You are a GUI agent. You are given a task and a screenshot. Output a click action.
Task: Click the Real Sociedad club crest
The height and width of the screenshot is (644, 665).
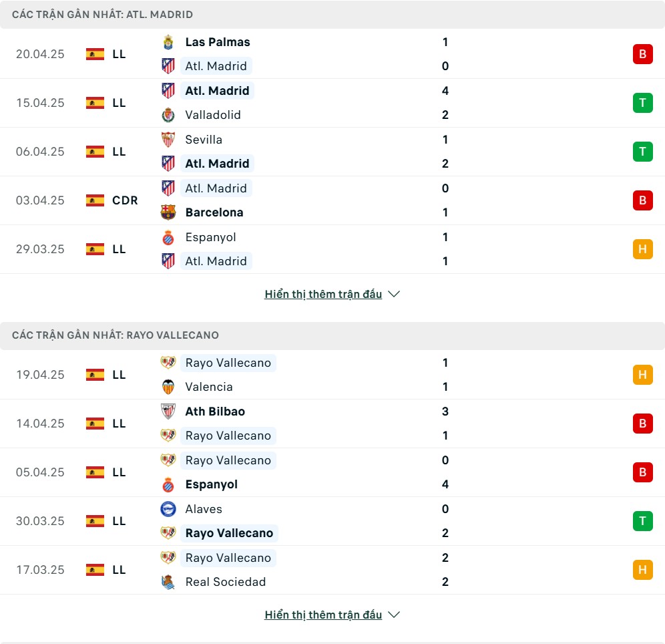168,582
